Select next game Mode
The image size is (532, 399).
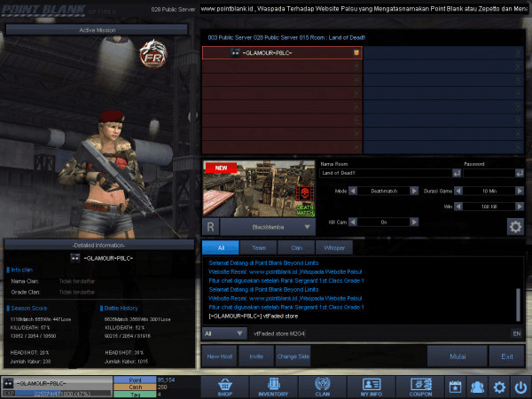coord(414,191)
